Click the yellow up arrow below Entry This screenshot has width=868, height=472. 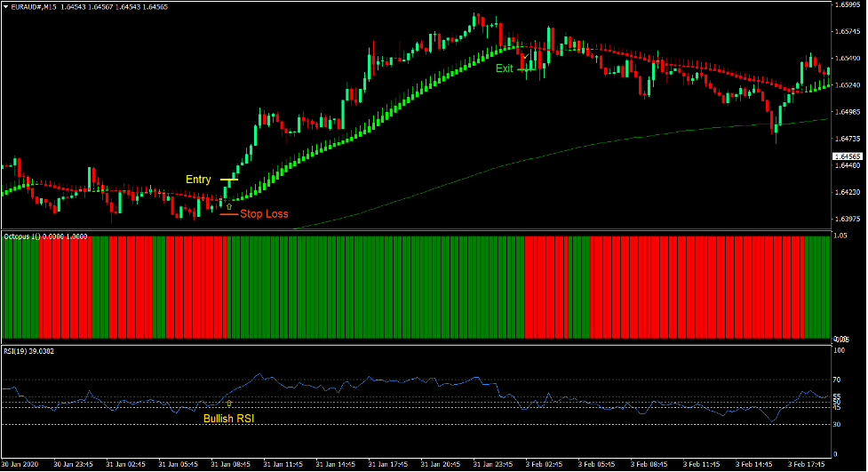click(x=229, y=206)
